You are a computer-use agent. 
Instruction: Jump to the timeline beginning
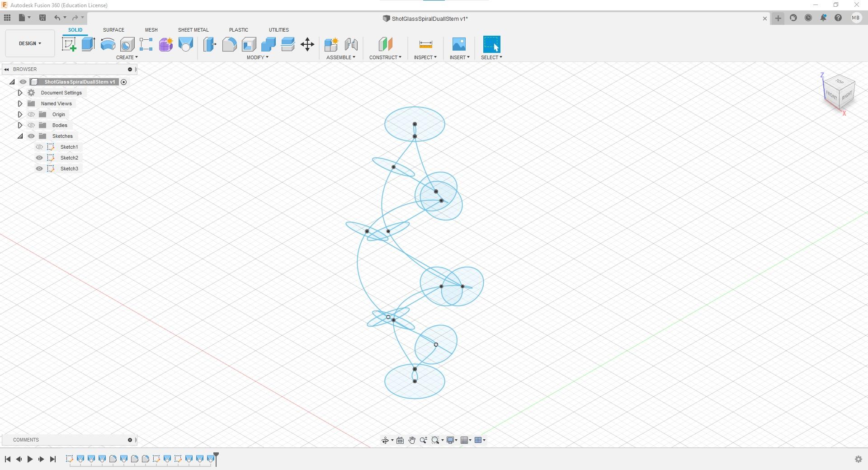tap(8, 459)
